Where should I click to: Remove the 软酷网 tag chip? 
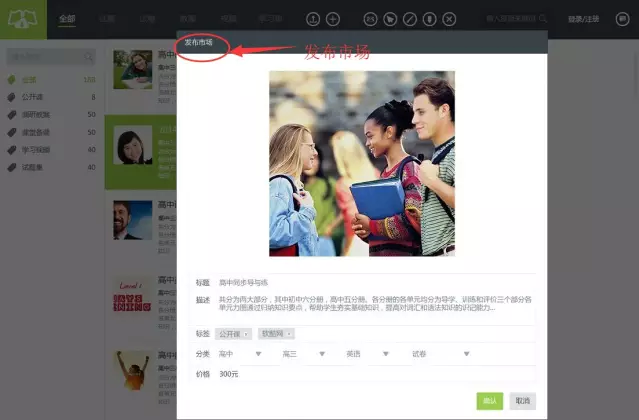click(x=289, y=334)
